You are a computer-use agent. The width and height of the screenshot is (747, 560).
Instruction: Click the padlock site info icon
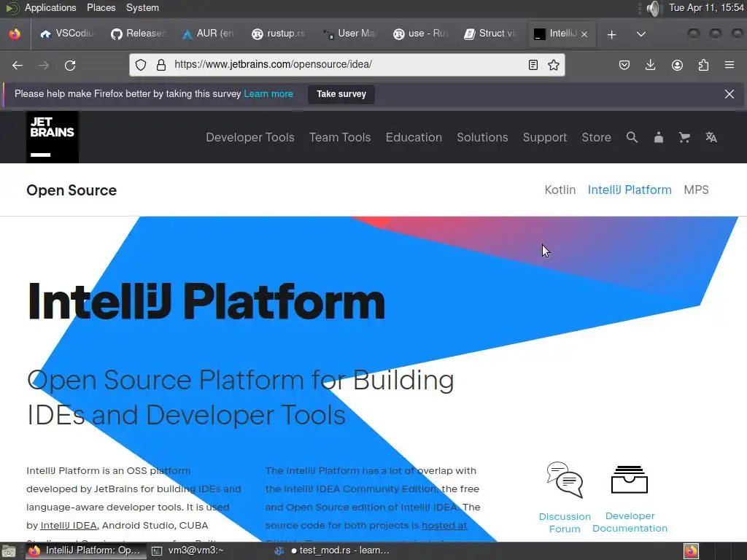pyautogui.click(x=161, y=65)
